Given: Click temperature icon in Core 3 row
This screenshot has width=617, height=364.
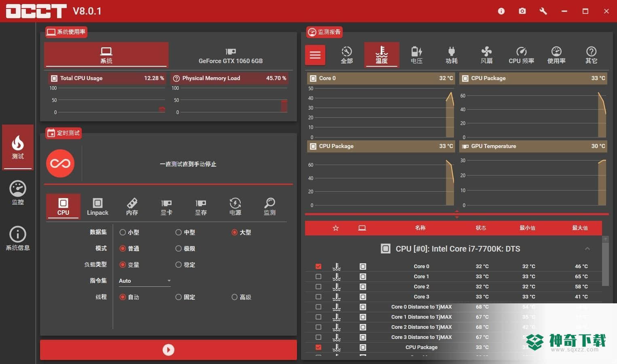Looking at the screenshot, I should pos(336,296).
